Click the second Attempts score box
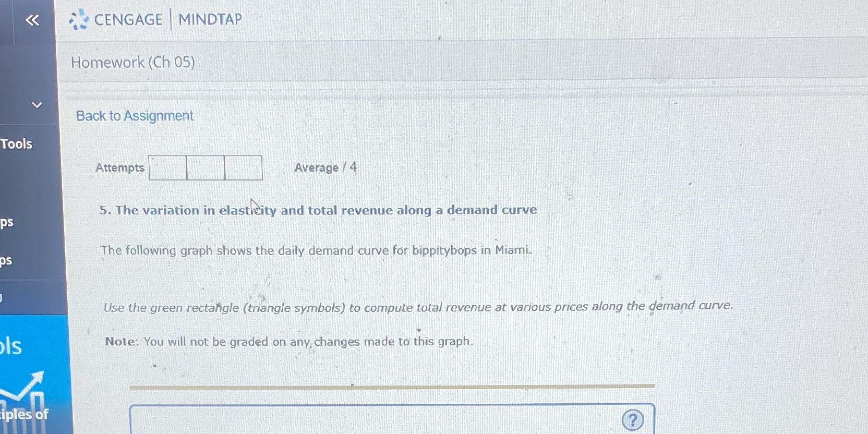868x434 pixels. coord(205,167)
